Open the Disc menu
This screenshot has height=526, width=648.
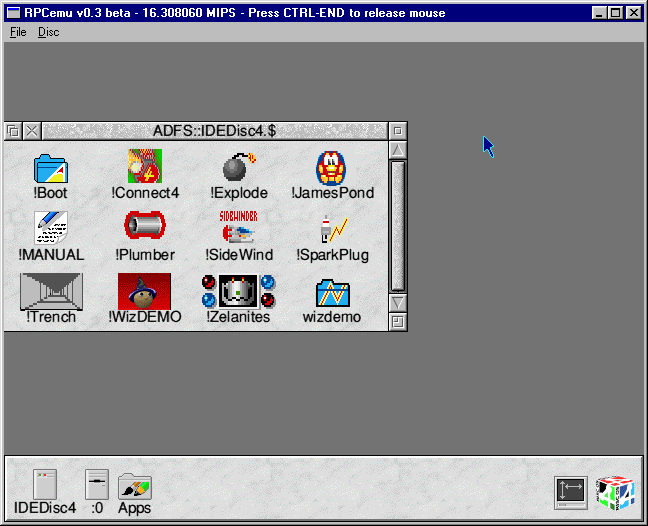point(48,32)
